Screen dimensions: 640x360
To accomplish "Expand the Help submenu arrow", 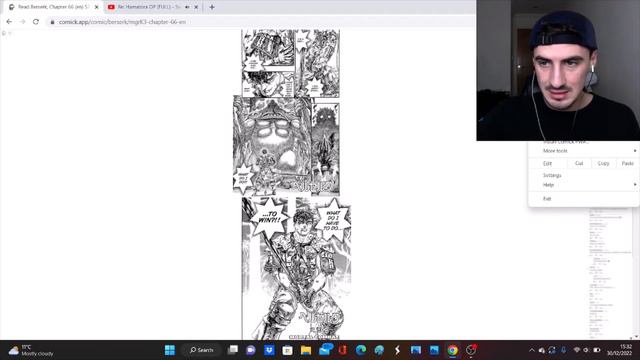I will coord(635,185).
